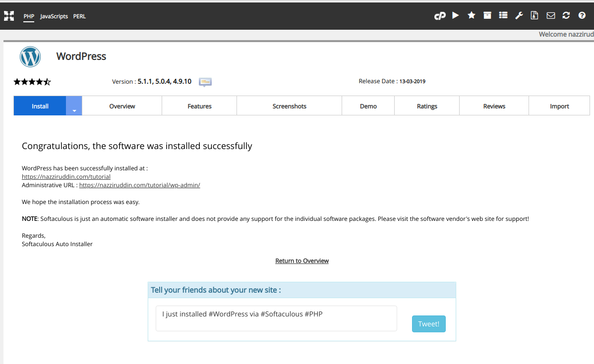Switch to the Import tab
Viewport: 594px width, 364px height.
click(x=559, y=106)
